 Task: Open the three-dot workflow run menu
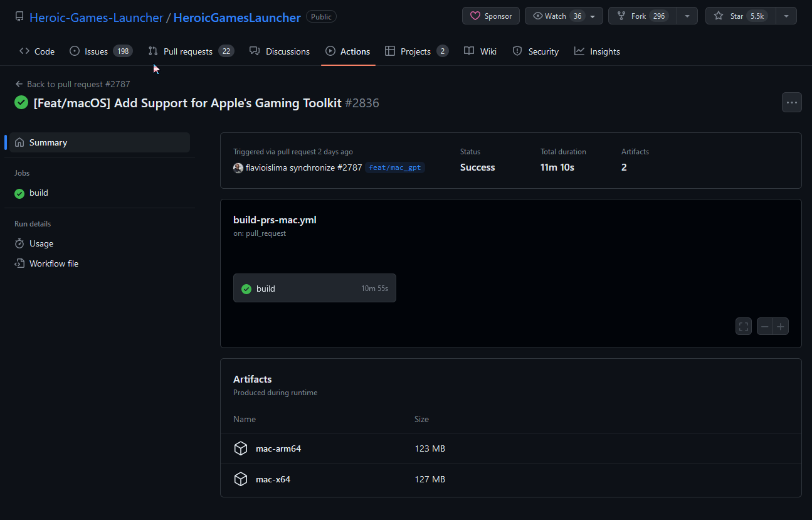(791, 102)
